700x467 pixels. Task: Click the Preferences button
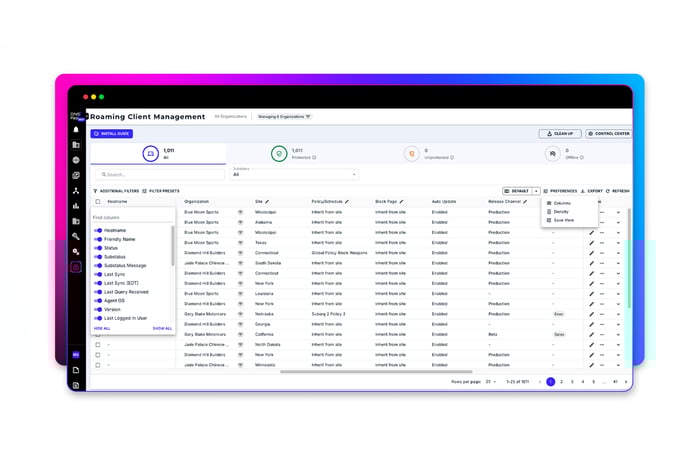(560, 191)
